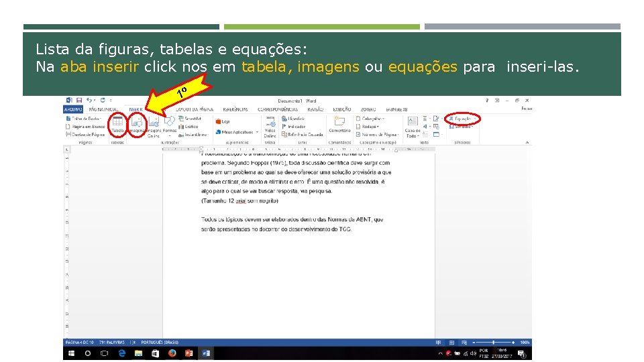
Task: Click the taskbar clock and date
Action: pyautogui.click(x=502, y=353)
